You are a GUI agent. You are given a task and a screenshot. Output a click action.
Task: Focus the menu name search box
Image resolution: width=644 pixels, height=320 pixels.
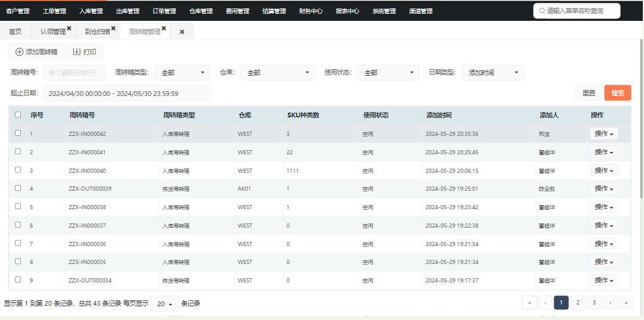pos(577,11)
